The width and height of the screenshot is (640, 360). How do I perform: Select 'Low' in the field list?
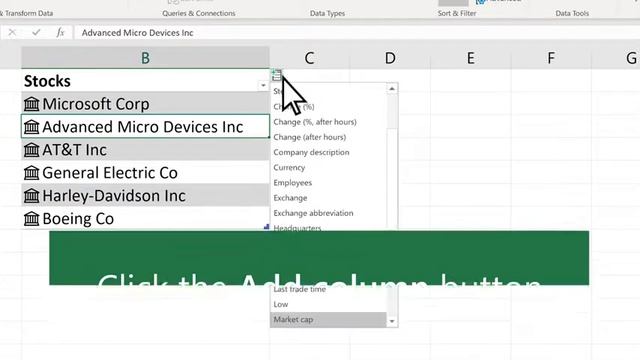click(280, 304)
